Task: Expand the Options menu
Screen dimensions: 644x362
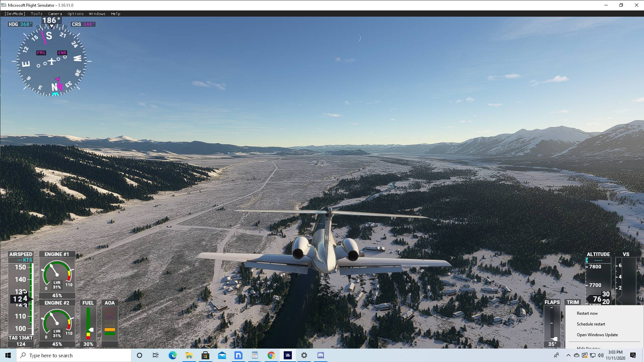Action: click(75, 14)
